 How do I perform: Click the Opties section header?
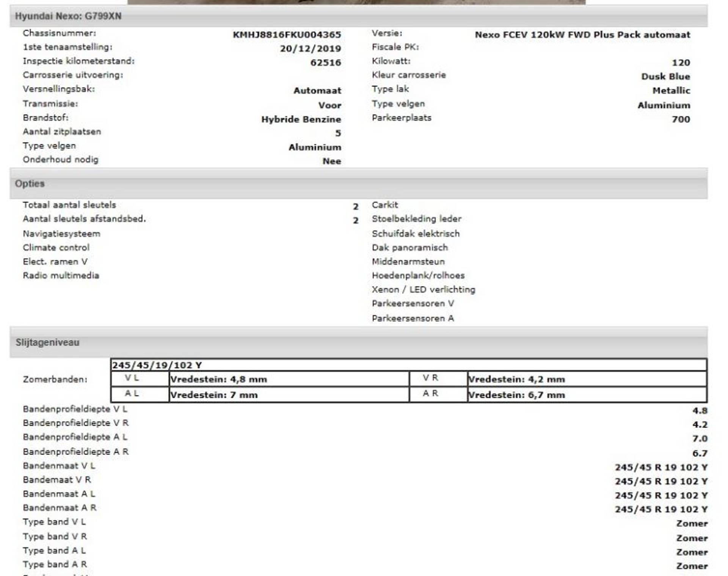pos(30,184)
